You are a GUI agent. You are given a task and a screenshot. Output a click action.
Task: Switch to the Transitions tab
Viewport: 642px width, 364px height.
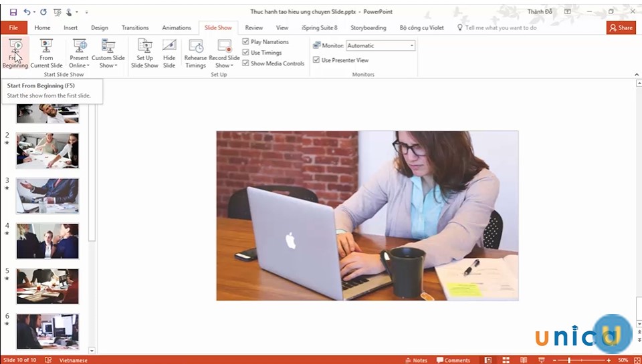(x=135, y=27)
